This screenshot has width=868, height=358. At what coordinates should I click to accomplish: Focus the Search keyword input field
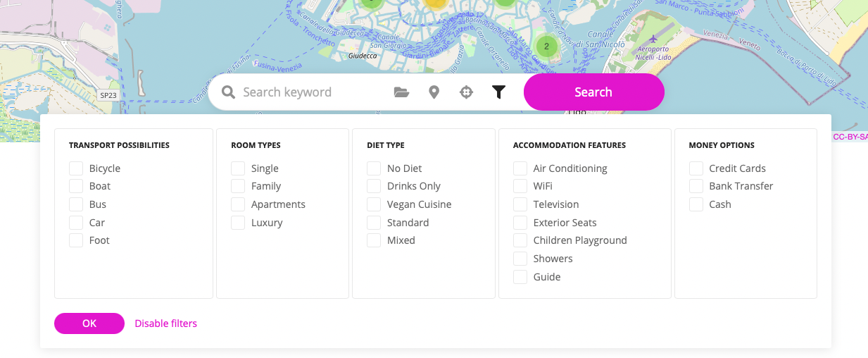(x=310, y=92)
